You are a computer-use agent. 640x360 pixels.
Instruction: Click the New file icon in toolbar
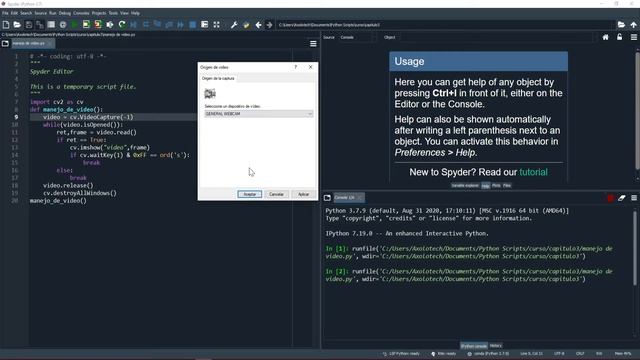tap(6, 25)
